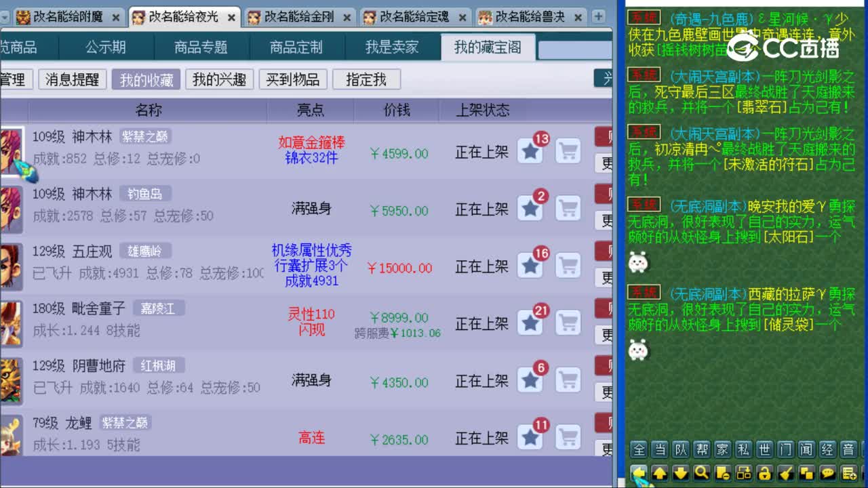The width and height of the screenshot is (868, 488).
Task: Open the 79级 龙鲤 listing name
Action: click(62, 423)
